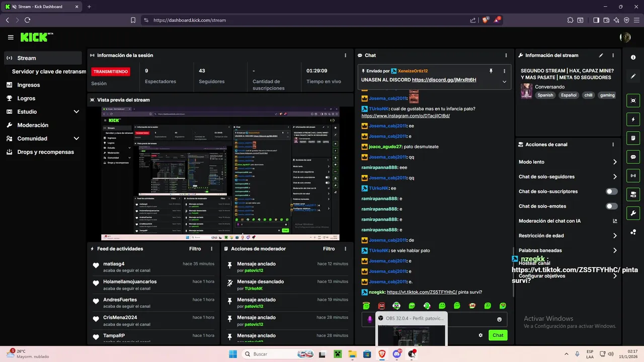Open Información de la sesión three-dot menu
The width and height of the screenshot is (644, 362).
click(345, 55)
